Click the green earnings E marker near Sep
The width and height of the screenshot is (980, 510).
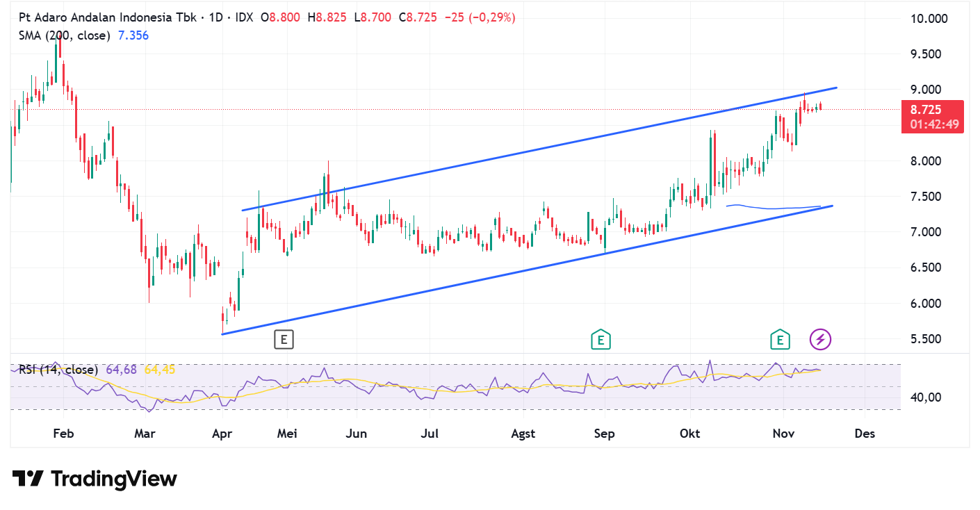[600, 340]
